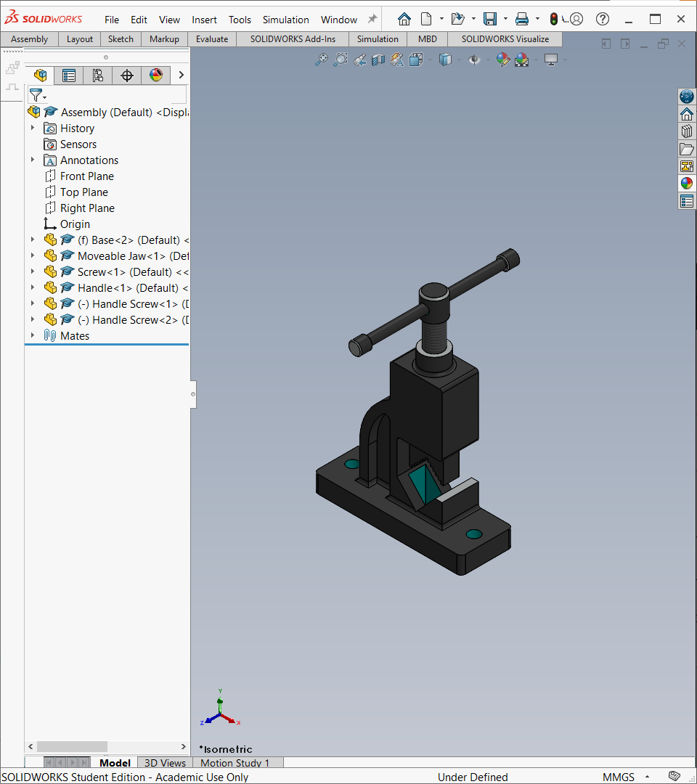Expand the History folder node
The image size is (697, 784).
pos(33,128)
